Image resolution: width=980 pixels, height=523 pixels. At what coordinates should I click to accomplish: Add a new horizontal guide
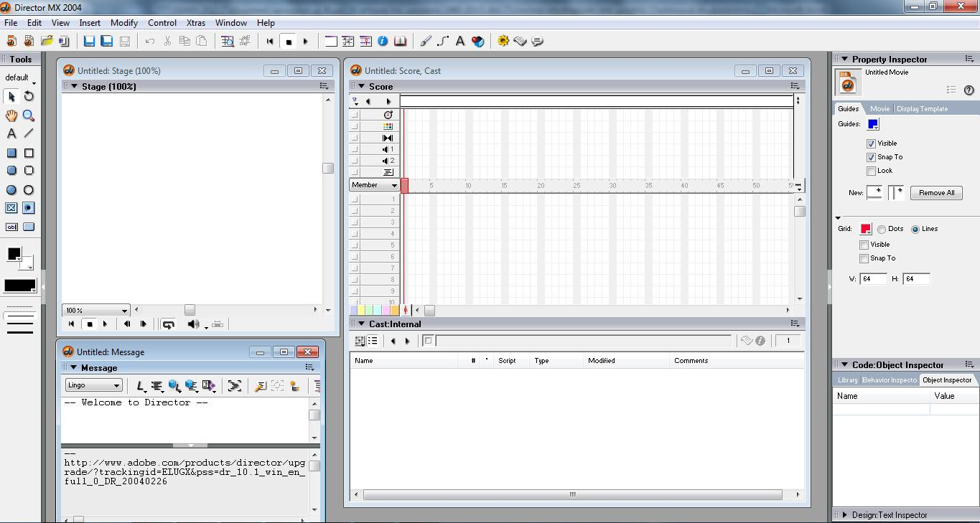coord(875,192)
